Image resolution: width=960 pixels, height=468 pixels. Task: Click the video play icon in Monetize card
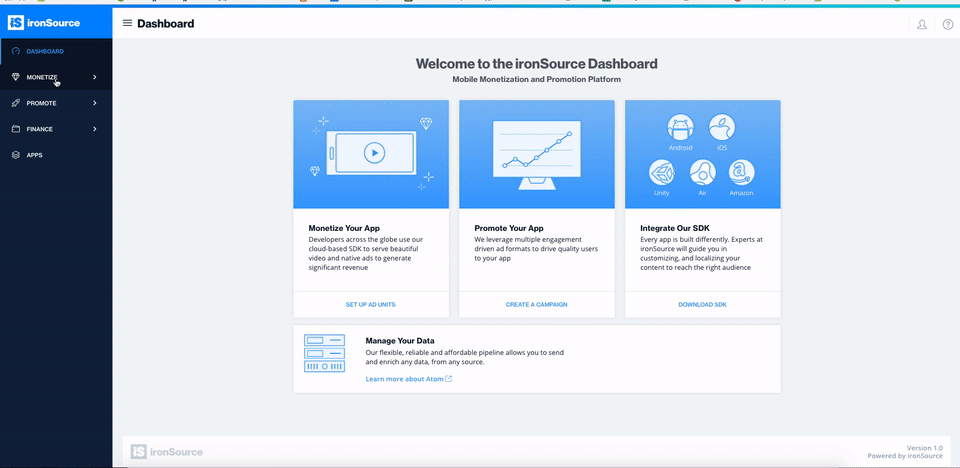(x=374, y=153)
